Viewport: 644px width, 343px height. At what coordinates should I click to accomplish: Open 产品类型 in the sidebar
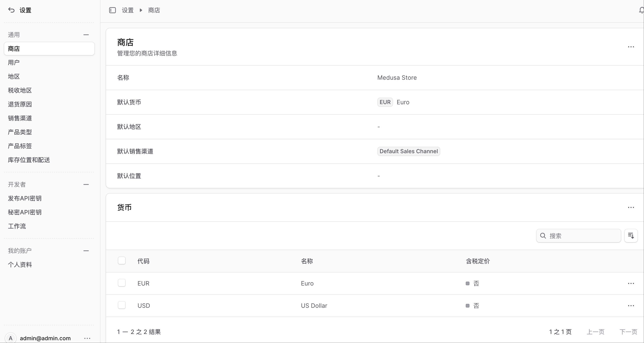click(x=49, y=132)
